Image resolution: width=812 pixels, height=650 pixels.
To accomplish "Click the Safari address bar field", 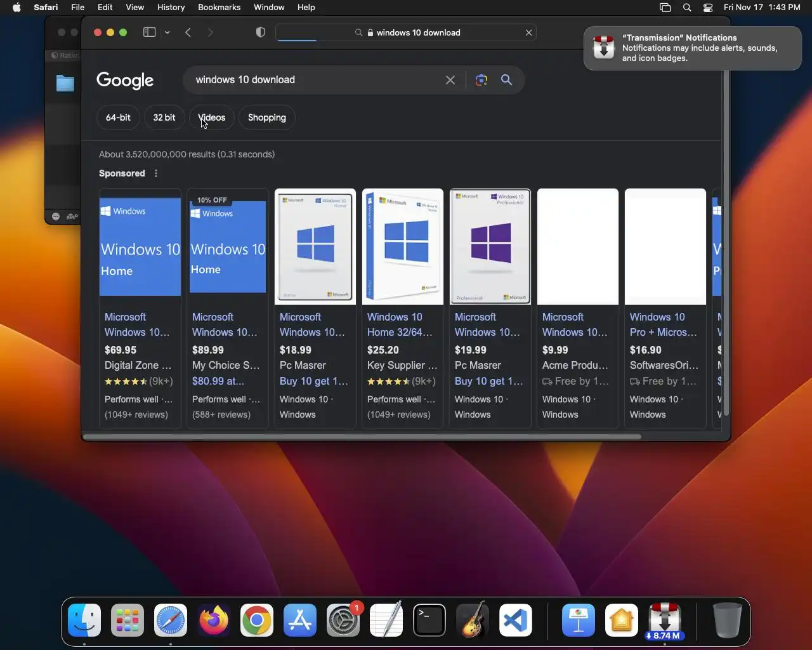I will click(x=406, y=32).
